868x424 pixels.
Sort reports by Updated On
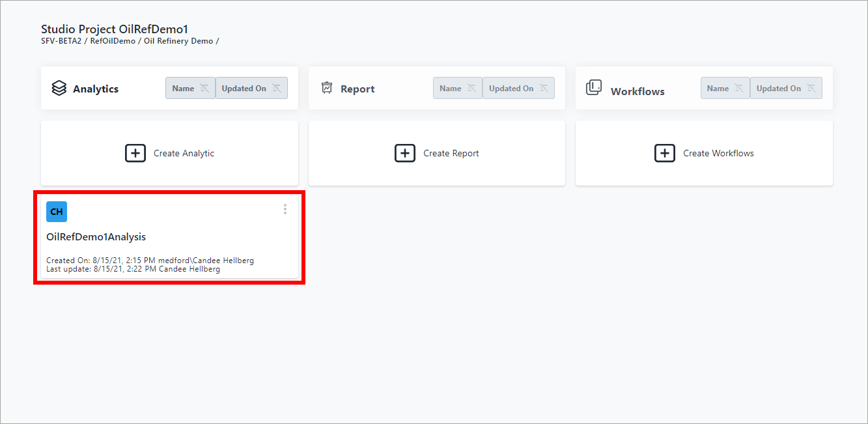tap(518, 88)
